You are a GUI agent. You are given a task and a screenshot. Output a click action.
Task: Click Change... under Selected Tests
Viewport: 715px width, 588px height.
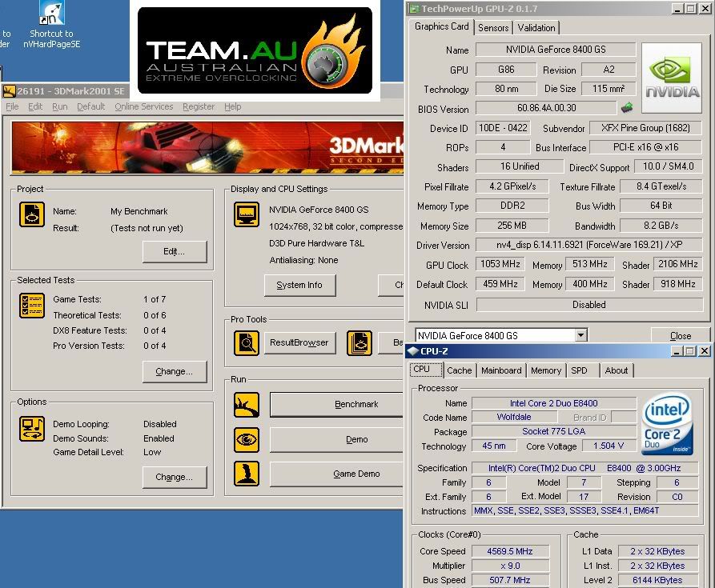tap(175, 372)
